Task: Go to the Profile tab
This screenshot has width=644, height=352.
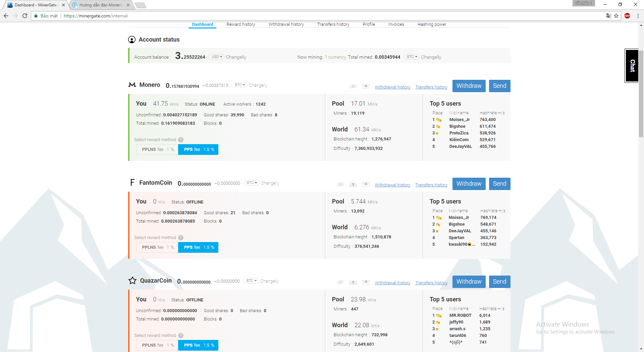Action: point(369,24)
